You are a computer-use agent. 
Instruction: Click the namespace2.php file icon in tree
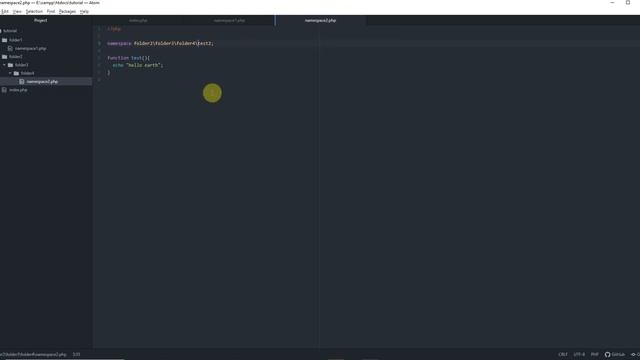click(22, 82)
